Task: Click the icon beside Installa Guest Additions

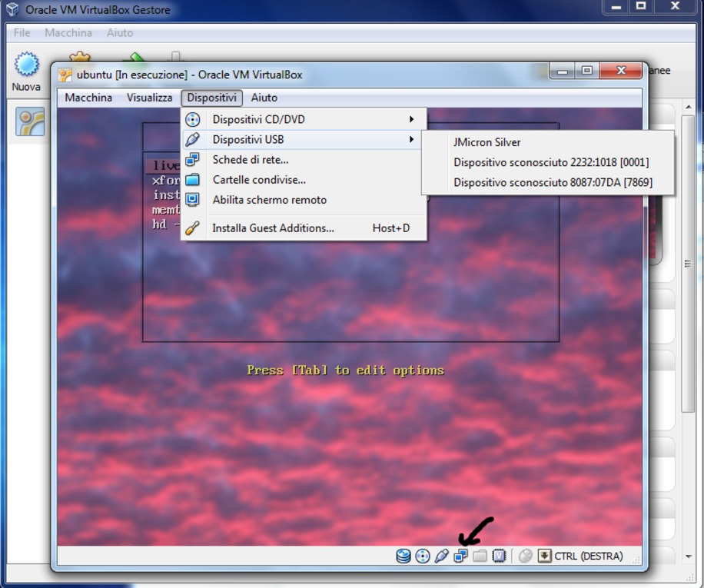Action: pyautogui.click(x=193, y=228)
